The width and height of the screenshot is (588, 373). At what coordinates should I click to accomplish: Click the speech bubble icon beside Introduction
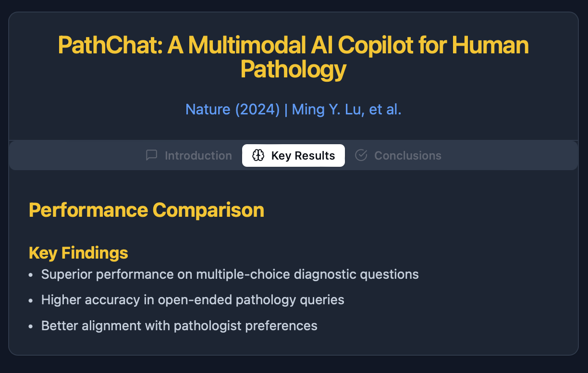[x=151, y=155]
